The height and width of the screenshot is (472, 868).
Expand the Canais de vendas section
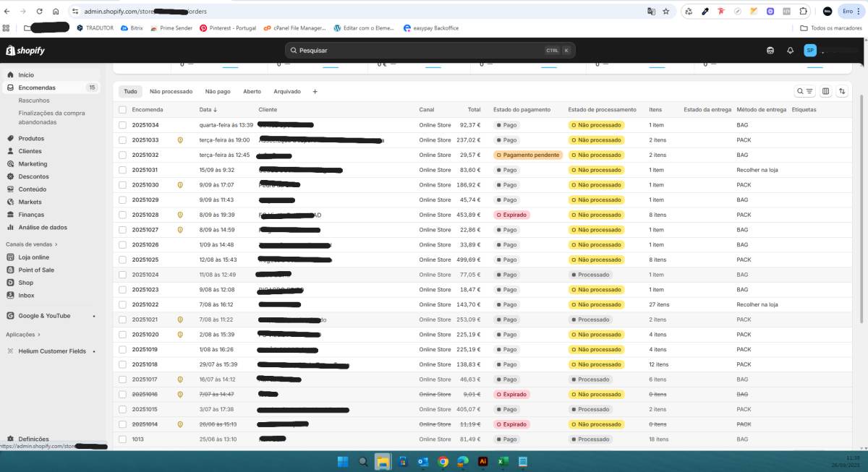[32, 244]
